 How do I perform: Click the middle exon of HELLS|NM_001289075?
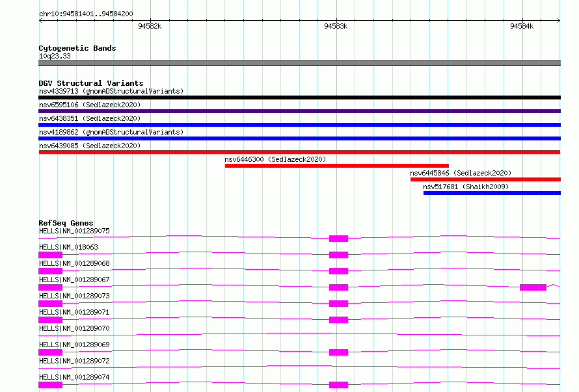pos(338,239)
